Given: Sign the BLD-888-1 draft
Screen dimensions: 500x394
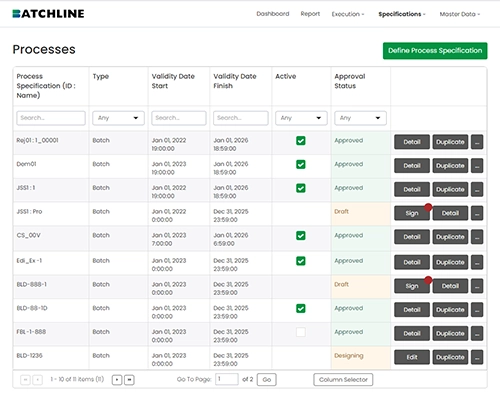Looking at the screenshot, I should coord(412,286).
